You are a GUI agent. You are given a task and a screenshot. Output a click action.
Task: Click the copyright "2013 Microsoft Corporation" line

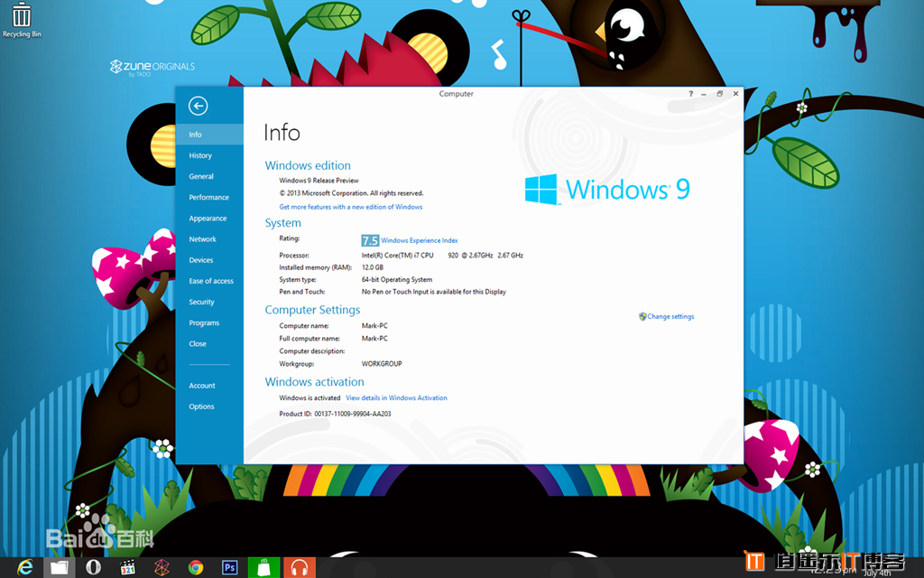tap(351, 193)
